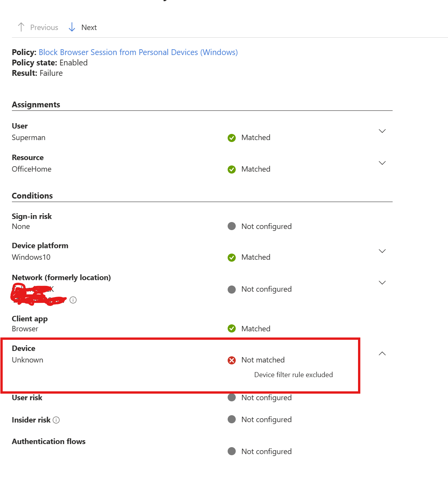This screenshot has height=491, width=448.
Task: Click the 'Client app' condition label
Action: tap(30, 319)
